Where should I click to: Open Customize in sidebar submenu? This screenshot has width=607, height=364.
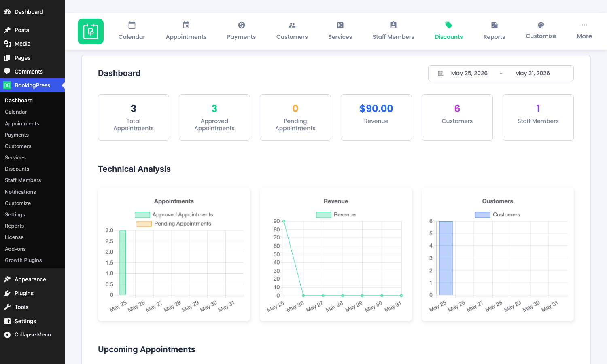18,203
